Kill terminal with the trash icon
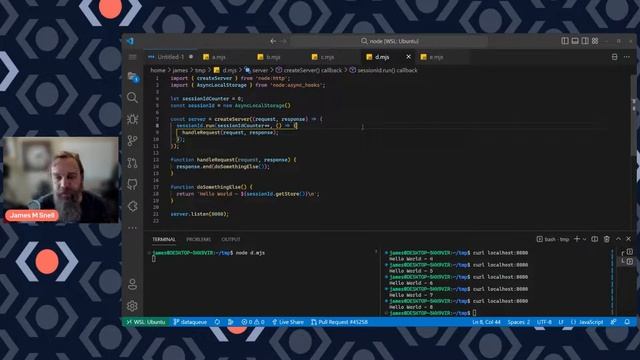This screenshot has width=640, height=360. (x=607, y=239)
